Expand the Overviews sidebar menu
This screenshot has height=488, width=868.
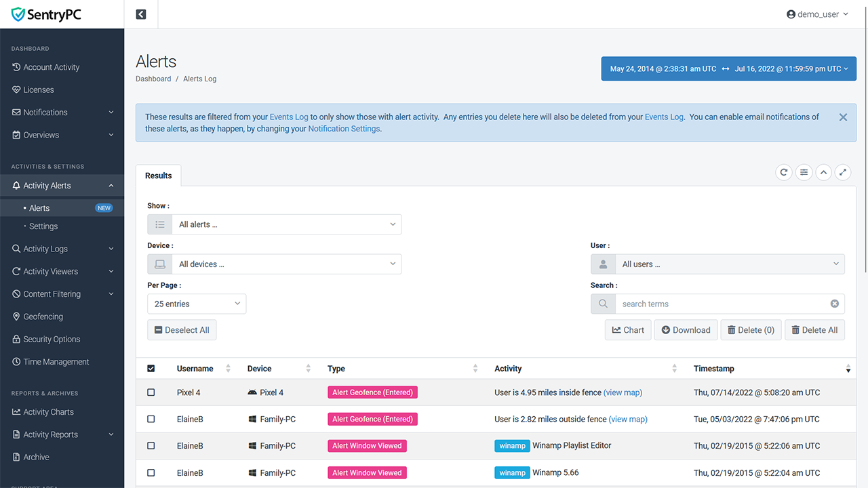(62, 135)
